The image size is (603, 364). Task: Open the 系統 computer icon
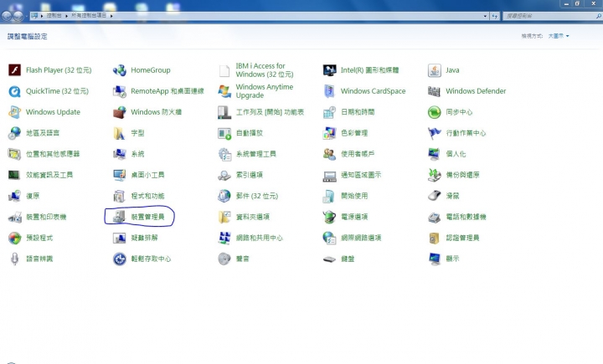[x=120, y=154]
